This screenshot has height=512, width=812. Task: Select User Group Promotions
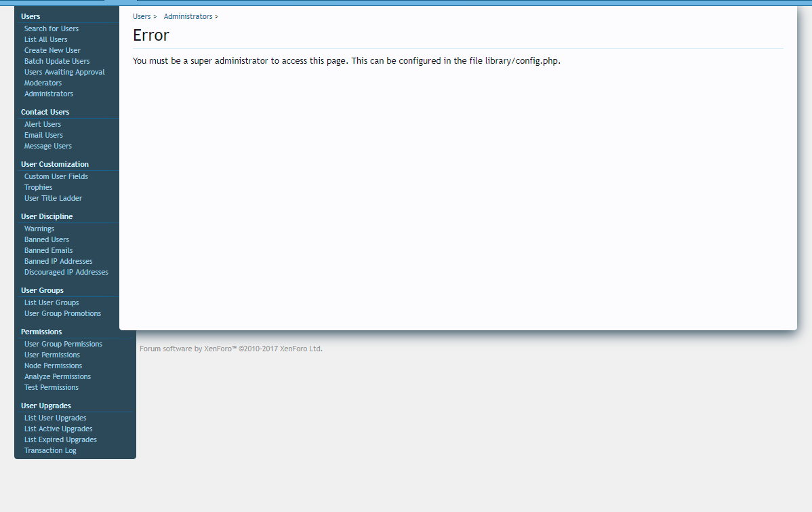[x=62, y=313]
